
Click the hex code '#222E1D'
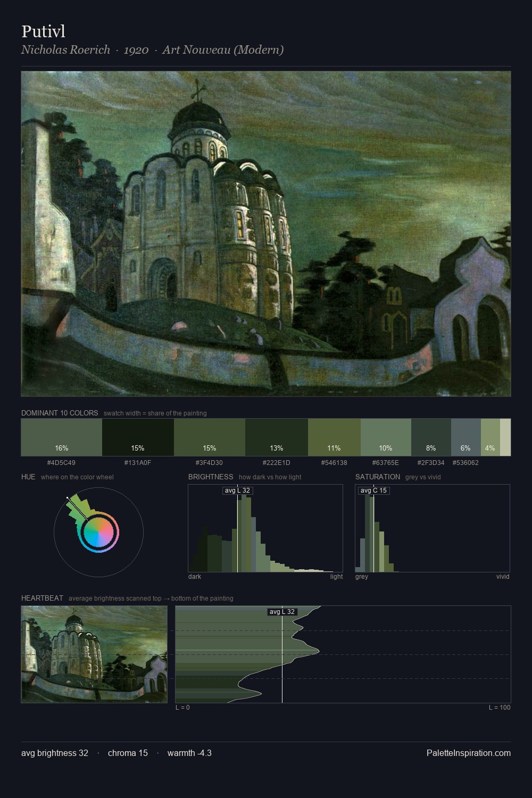(x=277, y=463)
